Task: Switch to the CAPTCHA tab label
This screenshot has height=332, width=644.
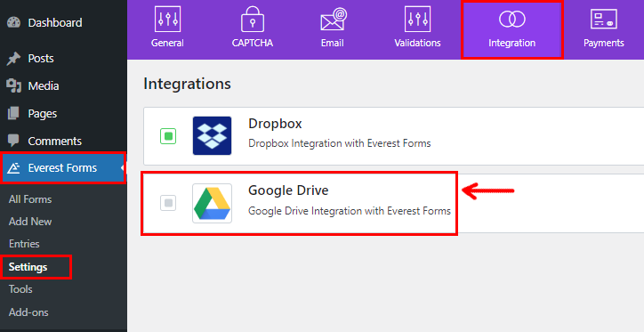Action: point(253,43)
